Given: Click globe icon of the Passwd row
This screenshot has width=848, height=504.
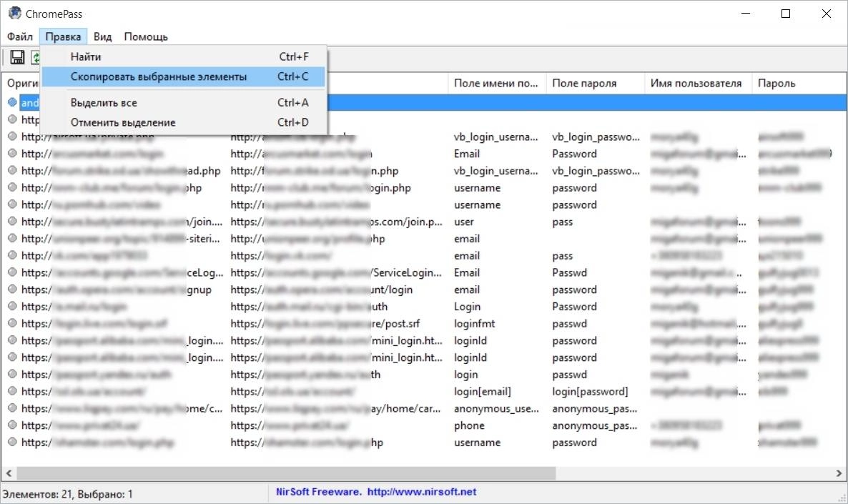Looking at the screenshot, I should pos(12,272).
